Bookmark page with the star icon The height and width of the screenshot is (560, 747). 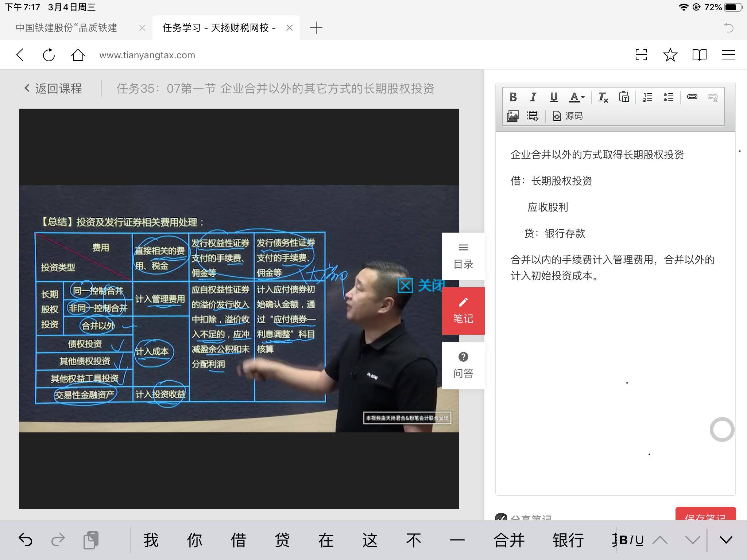pos(670,55)
